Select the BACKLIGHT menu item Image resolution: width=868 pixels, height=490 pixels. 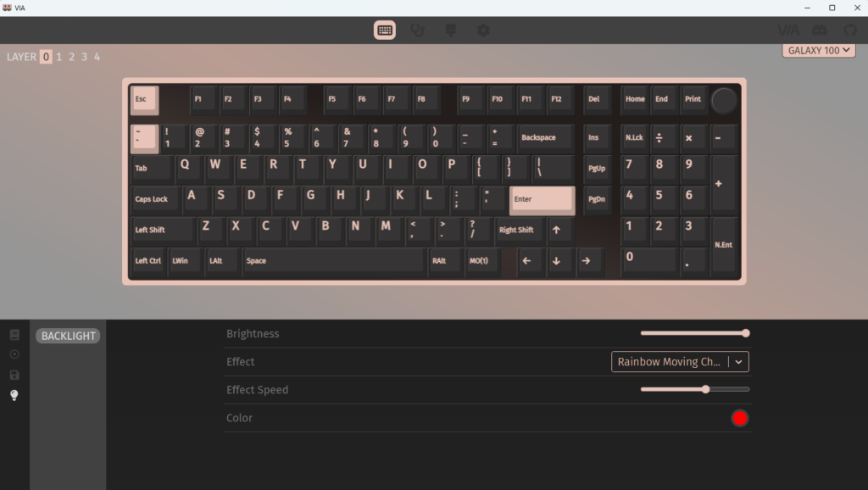(68, 337)
